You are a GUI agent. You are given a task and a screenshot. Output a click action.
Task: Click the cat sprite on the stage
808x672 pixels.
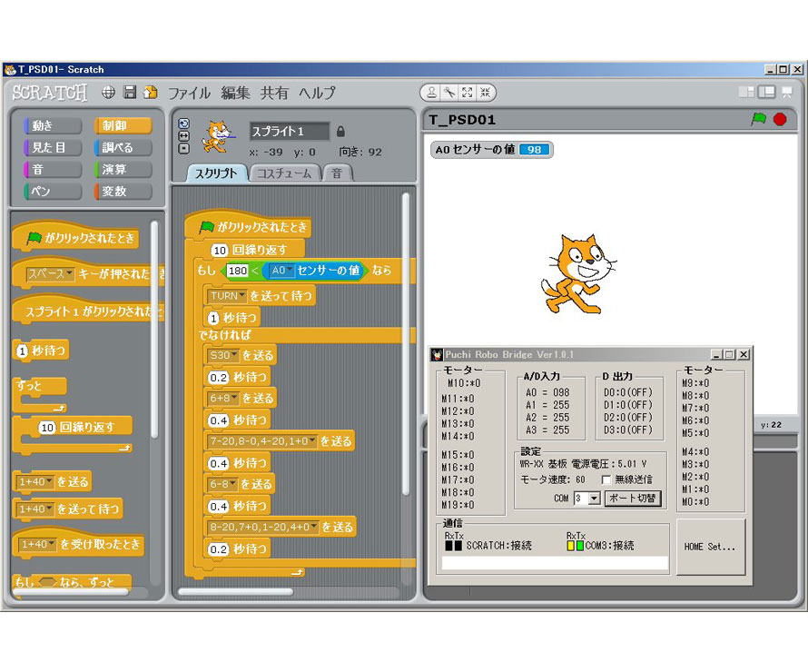(x=579, y=273)
